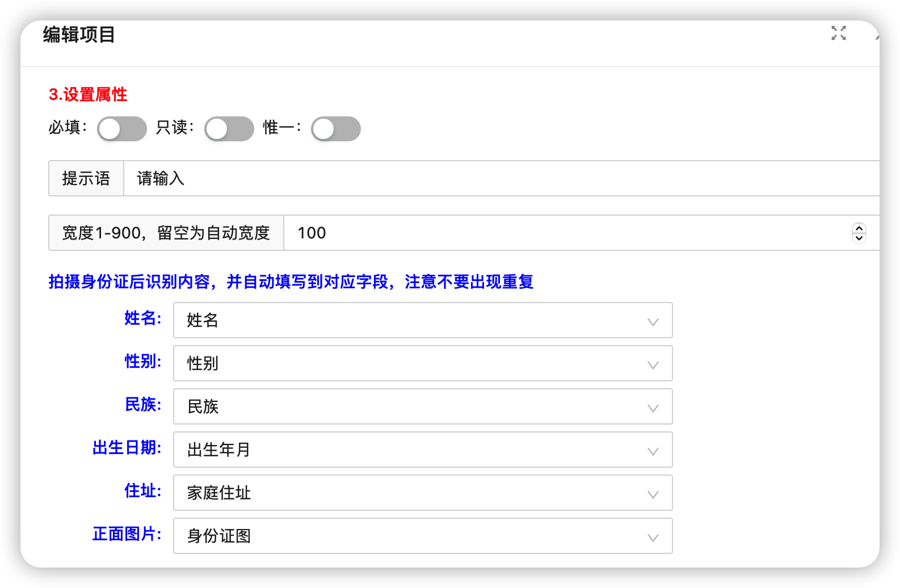Expand the 民族 field mapping dropdown

coord(423,406)
